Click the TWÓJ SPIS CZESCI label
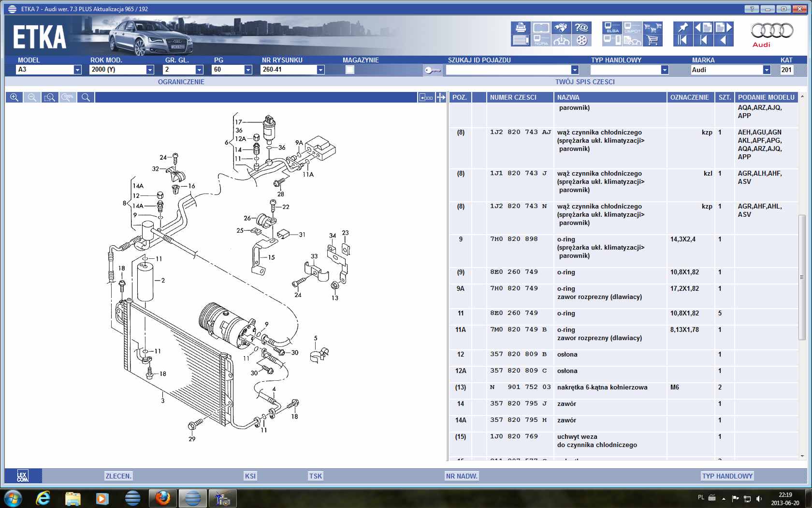 pos(585,82)
